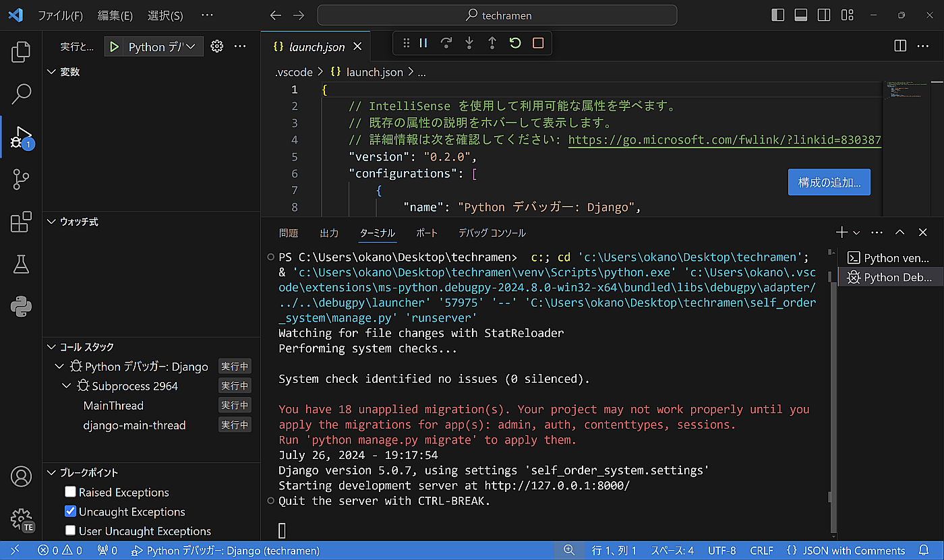The height and width of the screenshot is (560, 944).
Task: Open notifications bell in status bar
Action: (x=924, y=551)
